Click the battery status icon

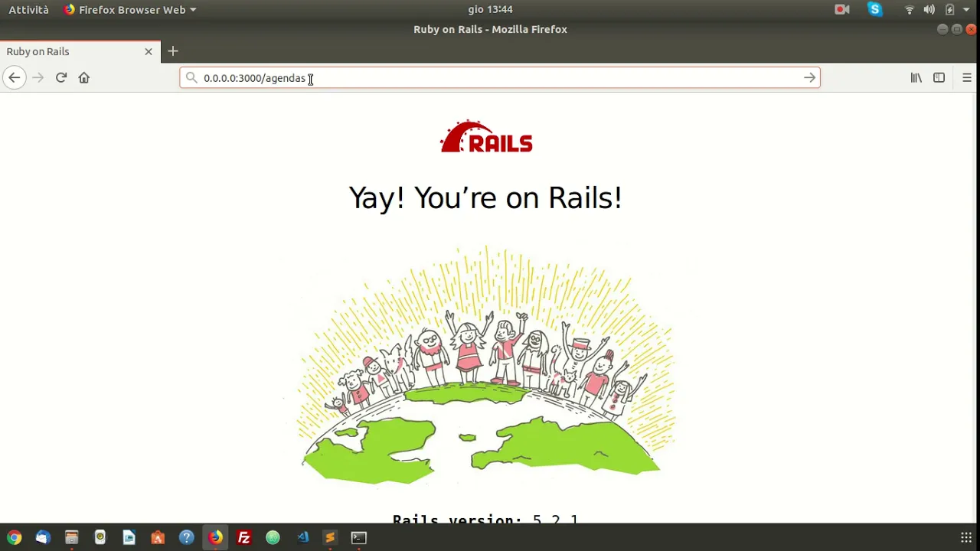click(949, 9)
